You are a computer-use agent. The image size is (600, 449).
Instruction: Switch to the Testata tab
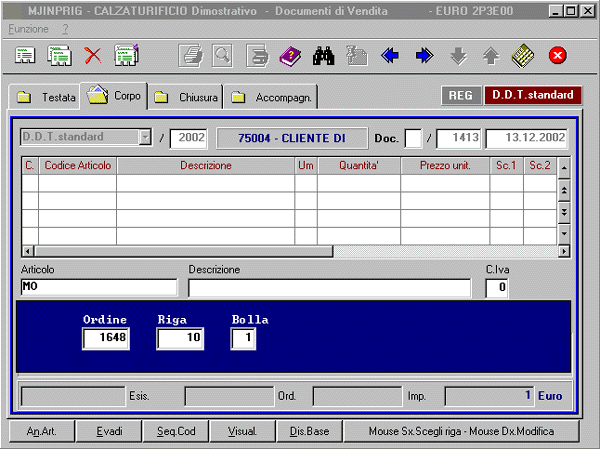(44, 97)
